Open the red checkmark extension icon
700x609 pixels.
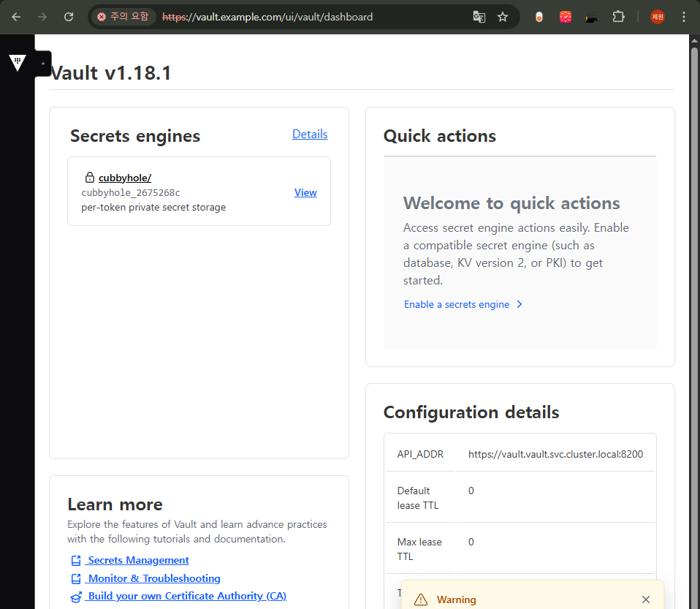565,17
